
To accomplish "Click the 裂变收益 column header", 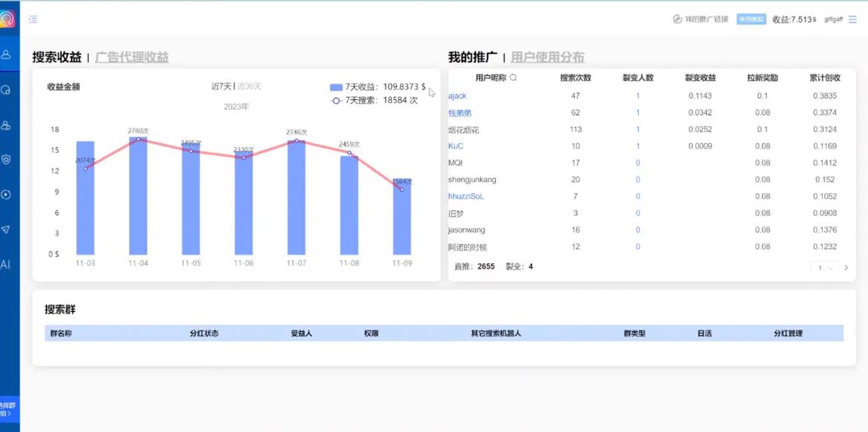I will tap(700, 78).
